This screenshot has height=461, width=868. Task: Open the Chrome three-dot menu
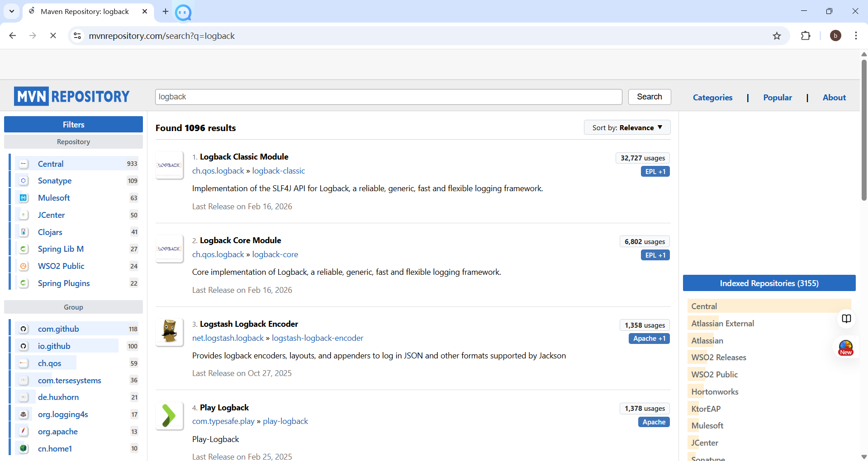click(x=856, y=36)
